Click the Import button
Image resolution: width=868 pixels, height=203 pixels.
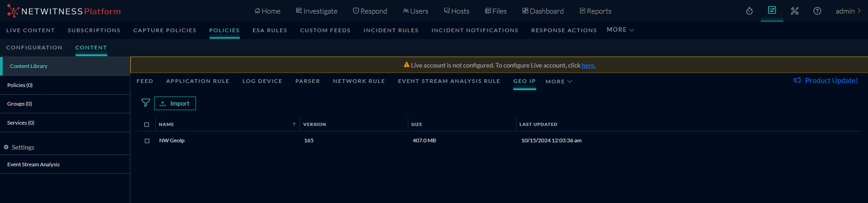click(175, 103)
